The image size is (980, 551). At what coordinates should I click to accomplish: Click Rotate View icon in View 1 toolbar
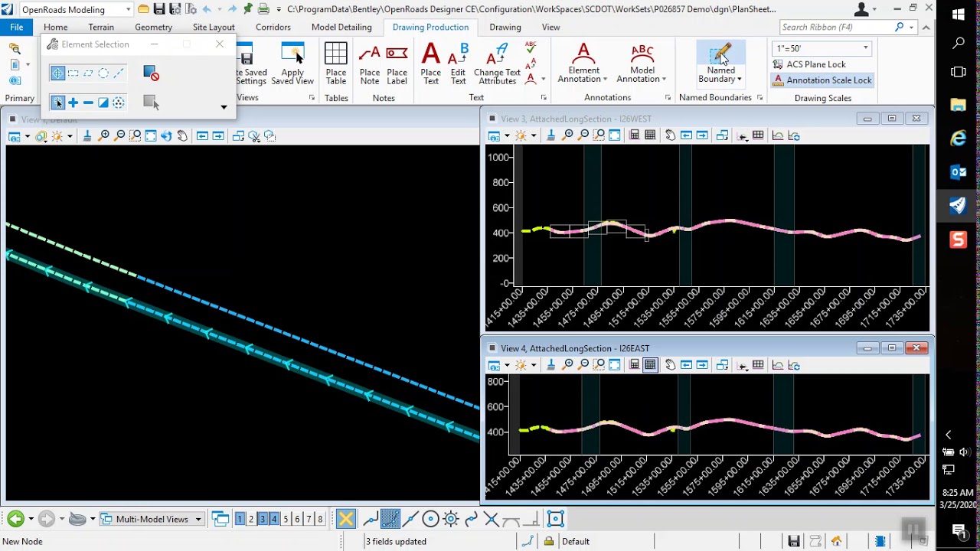166,136
